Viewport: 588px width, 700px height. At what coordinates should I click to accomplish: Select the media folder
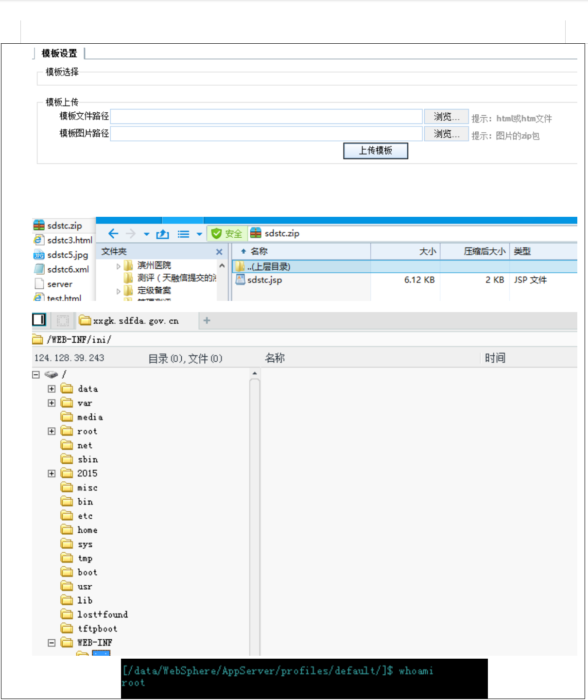(x=82, y=417)
